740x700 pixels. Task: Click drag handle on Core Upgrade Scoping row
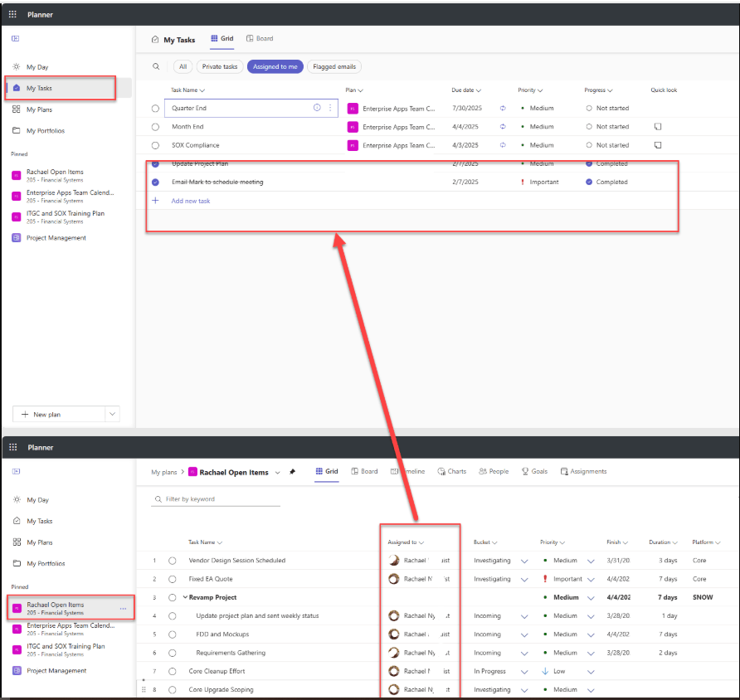(x=144, y=689)
